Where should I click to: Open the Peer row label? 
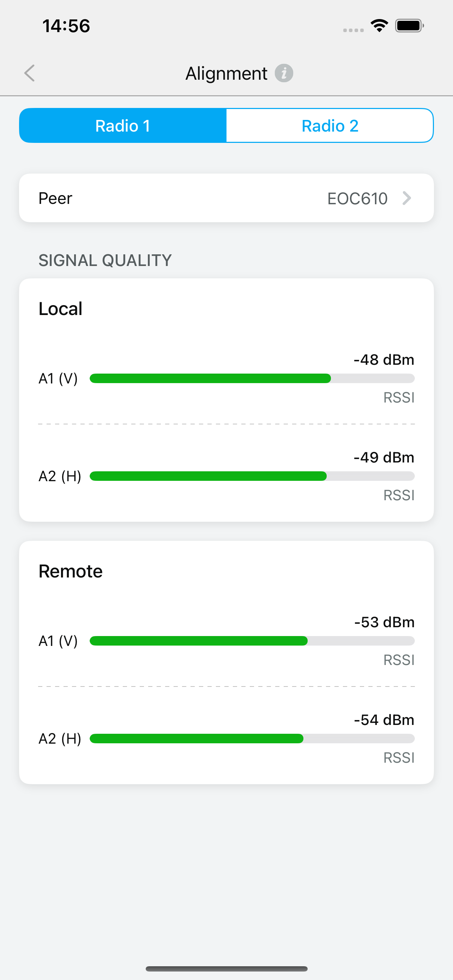[55, 198]
